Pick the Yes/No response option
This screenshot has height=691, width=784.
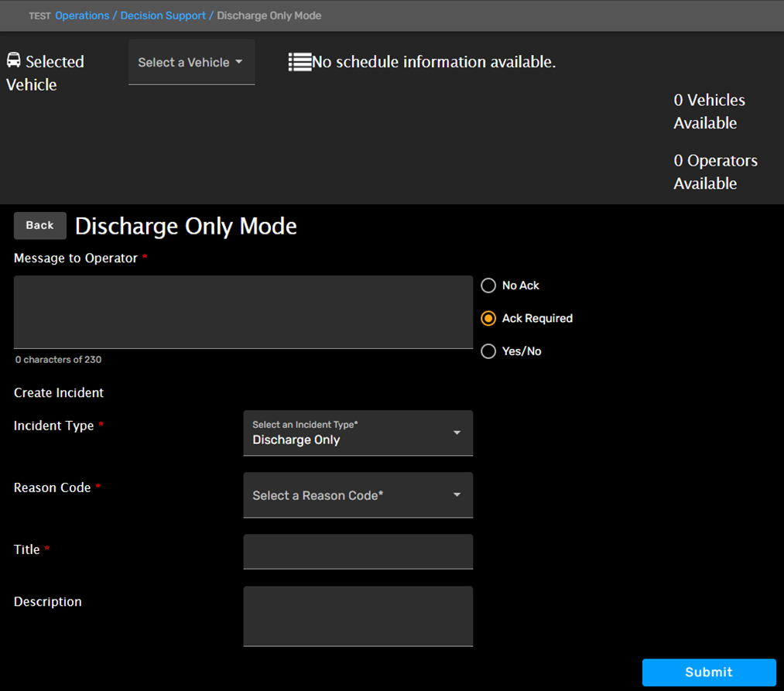pyautogui.click(x=488, y=351)
